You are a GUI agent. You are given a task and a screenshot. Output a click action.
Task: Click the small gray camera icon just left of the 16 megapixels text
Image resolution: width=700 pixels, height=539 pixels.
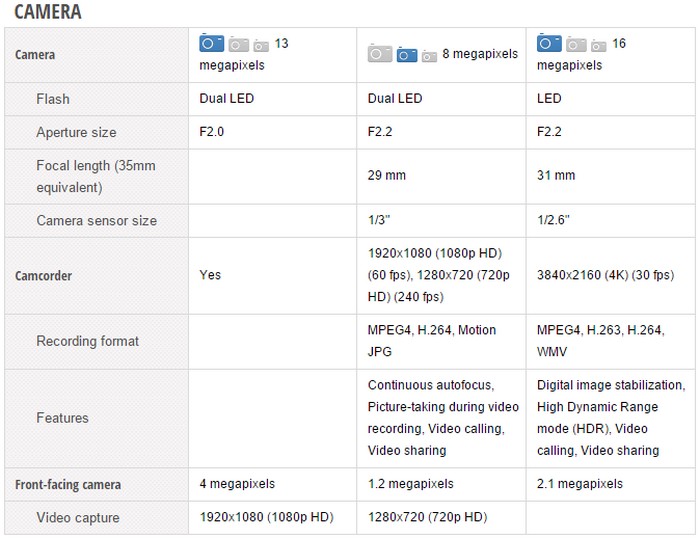pos(599,45)
